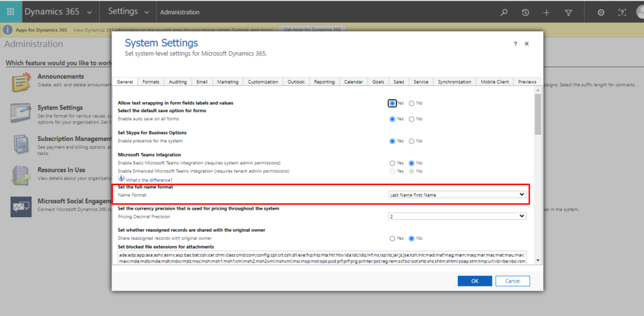Expand the Settings chevron menu
Screen dimensions: 644x316
click(x=147, y=13)
